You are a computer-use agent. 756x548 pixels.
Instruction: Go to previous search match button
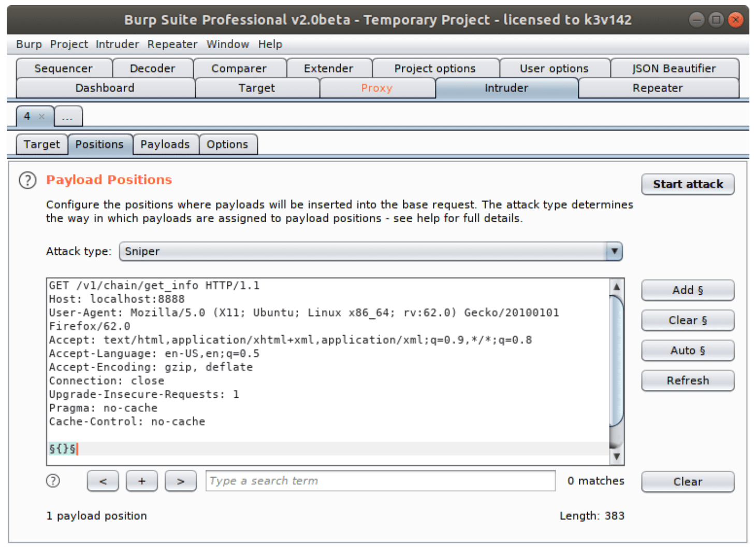103,481
